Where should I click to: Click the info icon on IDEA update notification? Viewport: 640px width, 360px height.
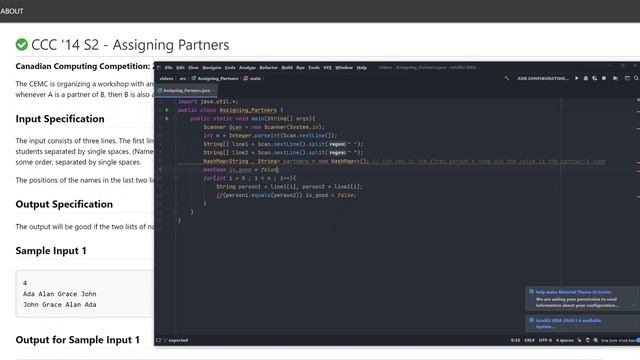[531, 320]
